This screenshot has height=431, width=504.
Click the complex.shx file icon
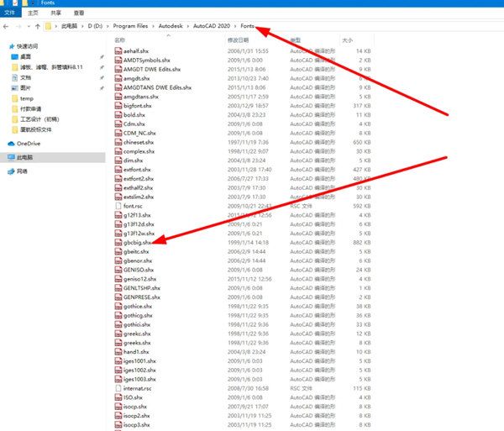pyautogui.click(x=118, y=151)
